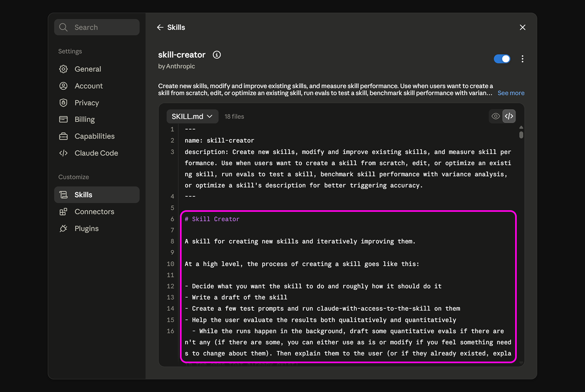Click the by Anthropic author text
Viewport: 585px width, 392px height.
click(x=176, y=66)
